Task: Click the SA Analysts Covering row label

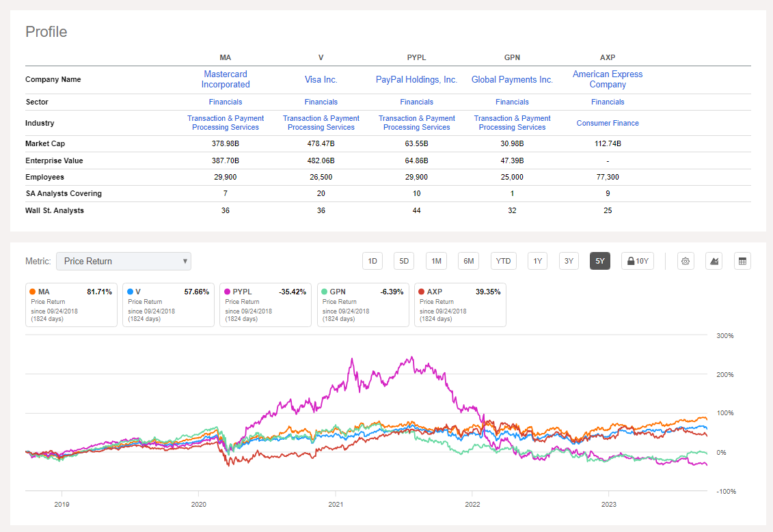Action: pos(64,193)
